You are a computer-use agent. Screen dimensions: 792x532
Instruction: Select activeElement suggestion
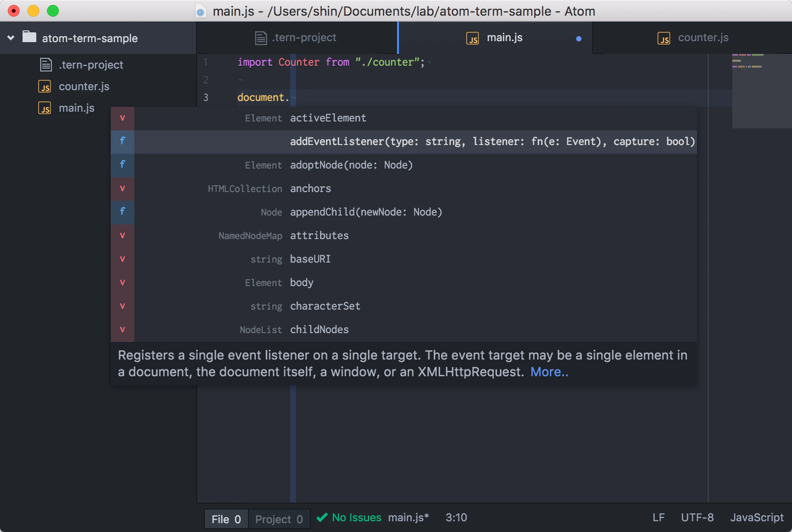tap(404, 118)
